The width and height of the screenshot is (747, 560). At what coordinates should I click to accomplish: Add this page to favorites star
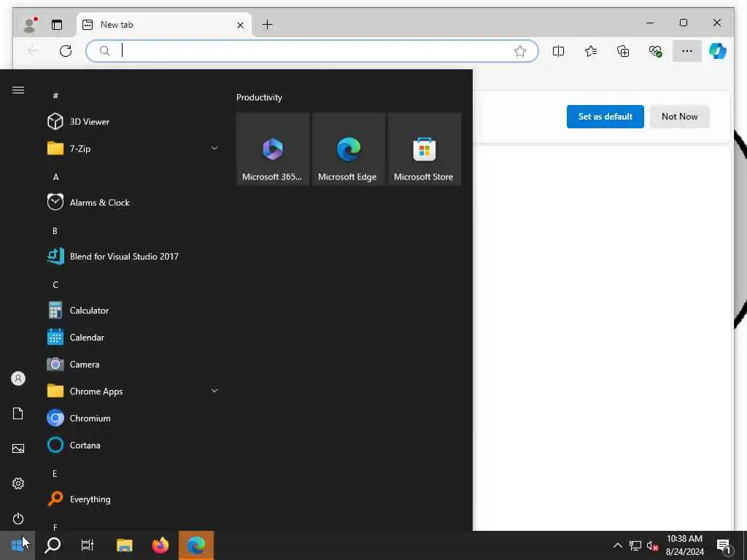click(x=519, y=51)
